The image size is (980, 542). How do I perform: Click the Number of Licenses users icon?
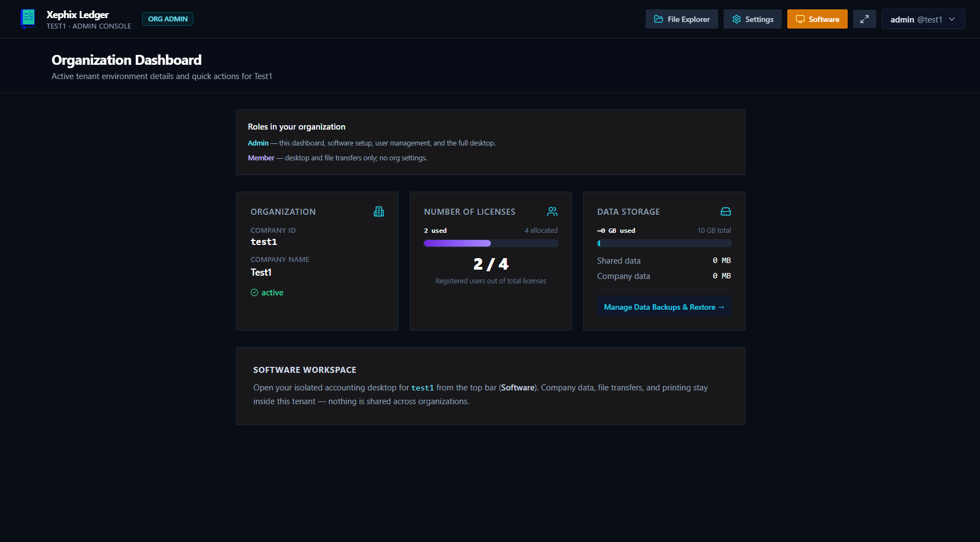coord(552,211)
